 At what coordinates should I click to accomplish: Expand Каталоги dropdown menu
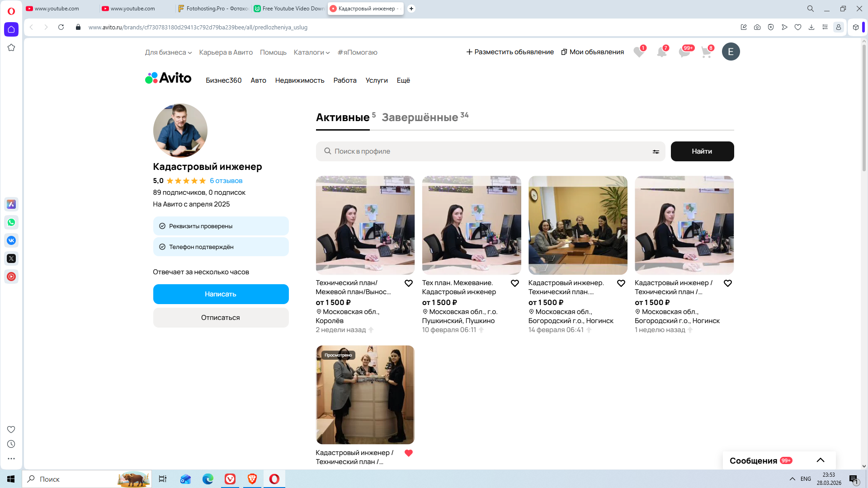tap(311, 52)
